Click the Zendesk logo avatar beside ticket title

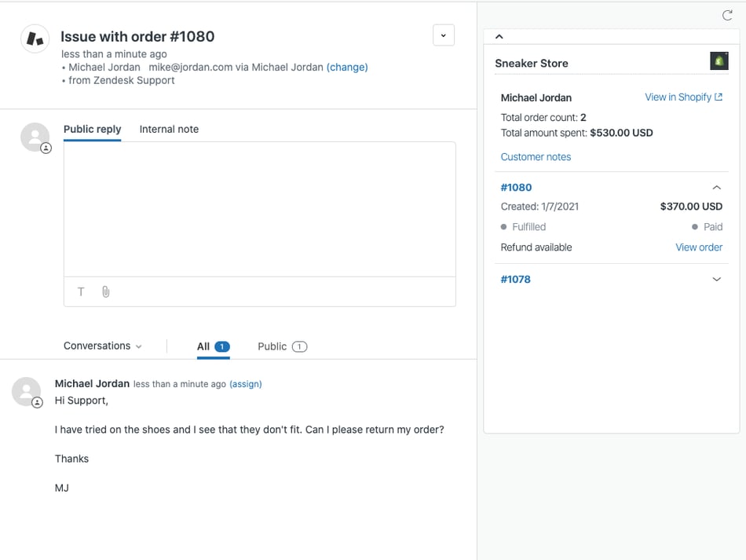[35, 38]
